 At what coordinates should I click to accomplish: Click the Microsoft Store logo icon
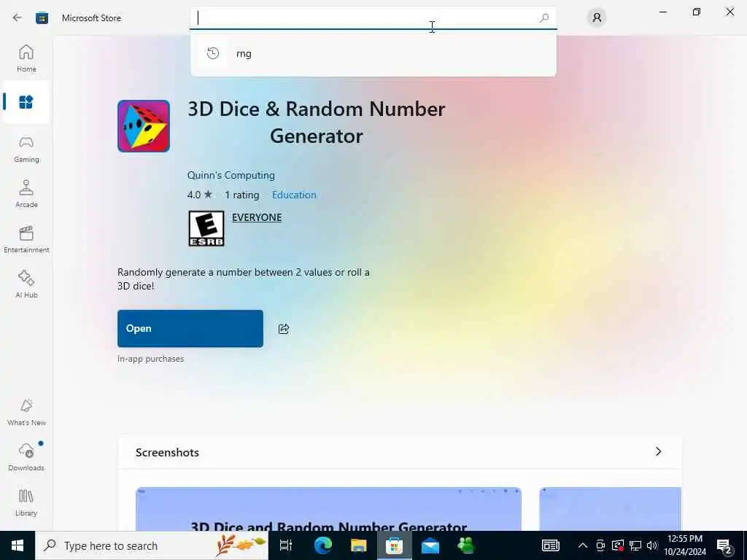42,18
